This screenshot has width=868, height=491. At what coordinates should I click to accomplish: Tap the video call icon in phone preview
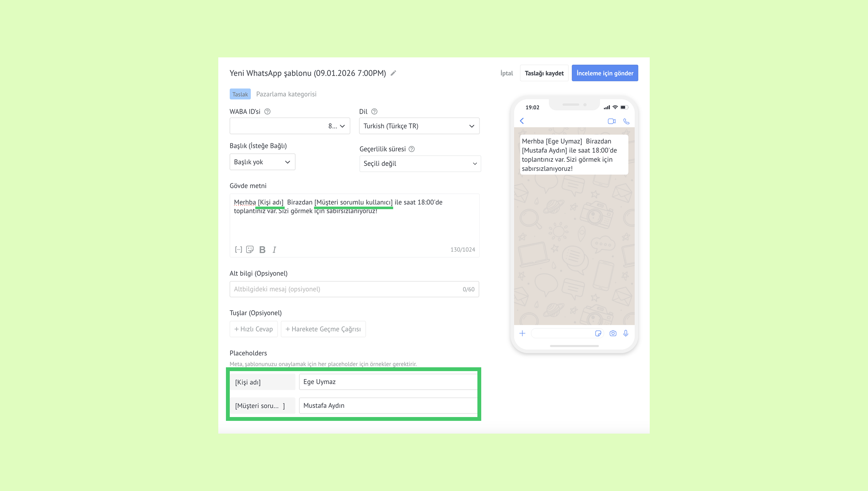611,121
